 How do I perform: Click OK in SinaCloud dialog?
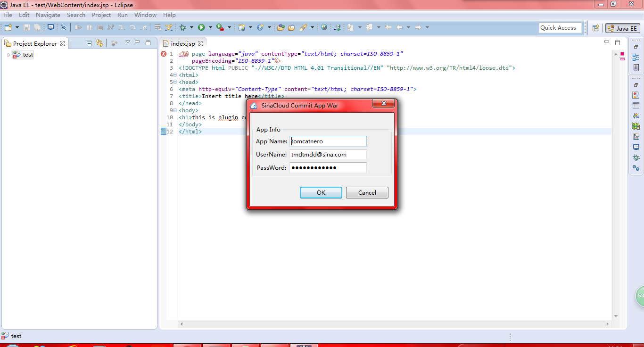tap(321, 192)
